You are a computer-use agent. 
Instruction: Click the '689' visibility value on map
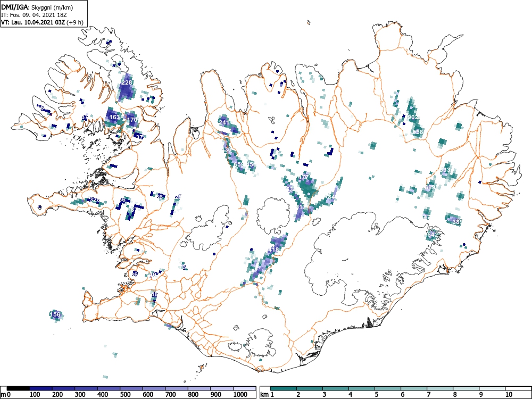(430, 187)
